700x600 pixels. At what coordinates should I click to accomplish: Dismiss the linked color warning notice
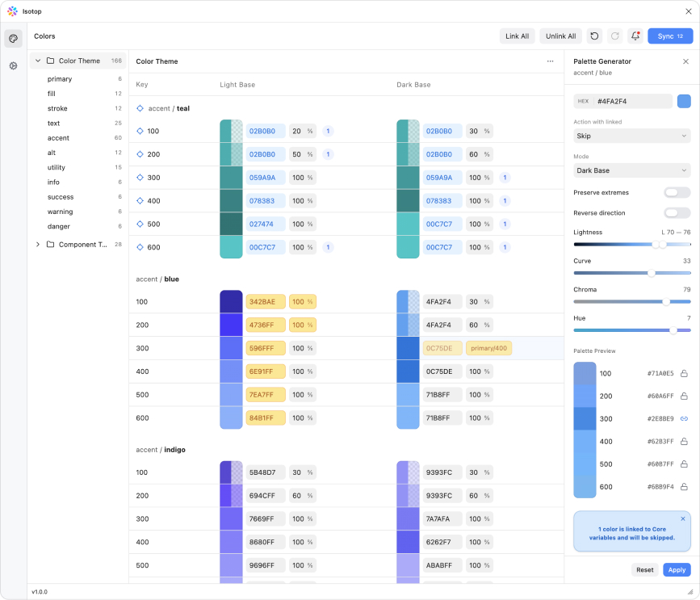click(682, 519)
